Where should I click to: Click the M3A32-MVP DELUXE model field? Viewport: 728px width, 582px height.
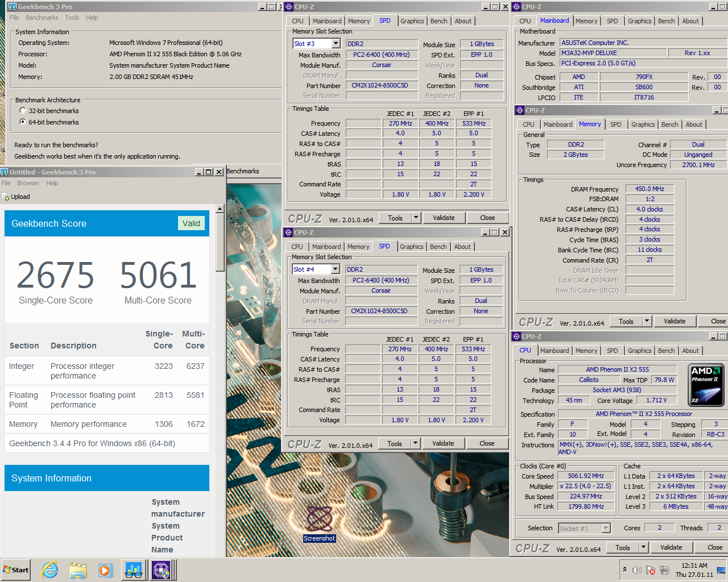coord(613,53)
